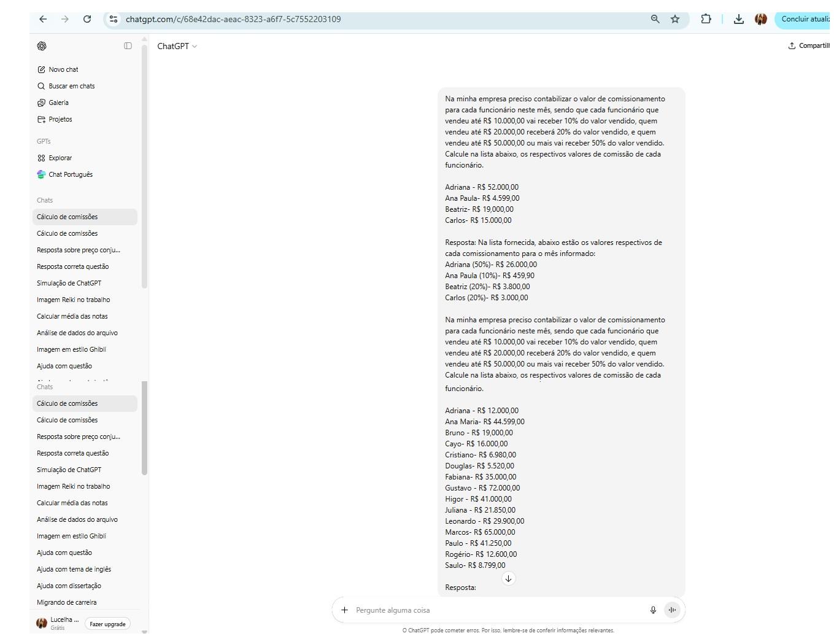
Task: Click the scroll-to-bottom arrow button
Action: (508, 578)
